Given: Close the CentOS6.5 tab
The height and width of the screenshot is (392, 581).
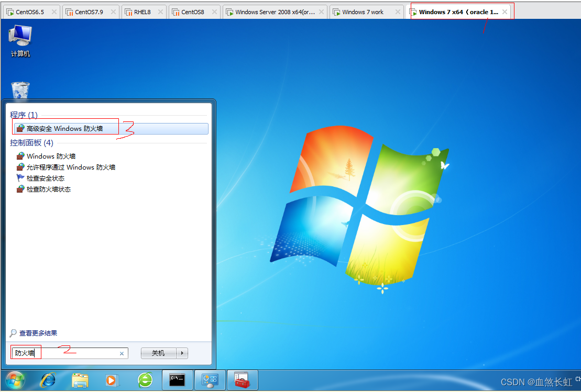Looking at the screenshot, I should [x=54, y=12].
